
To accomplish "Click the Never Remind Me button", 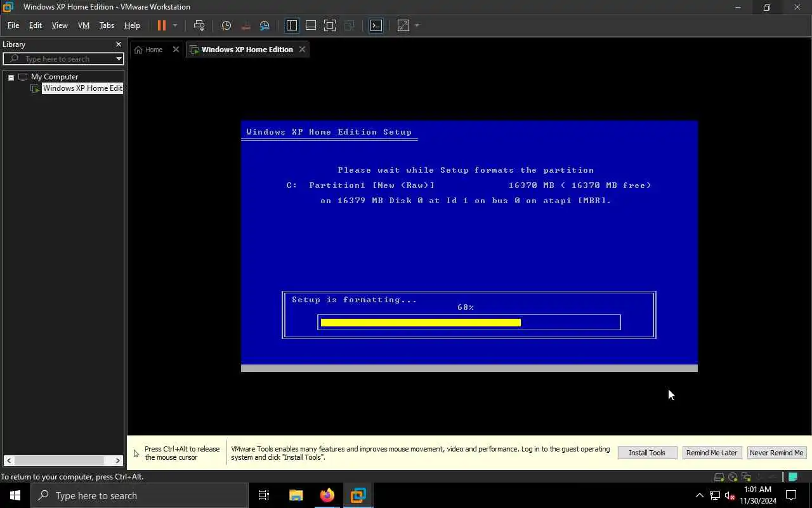I will click(x=776, y=453).
